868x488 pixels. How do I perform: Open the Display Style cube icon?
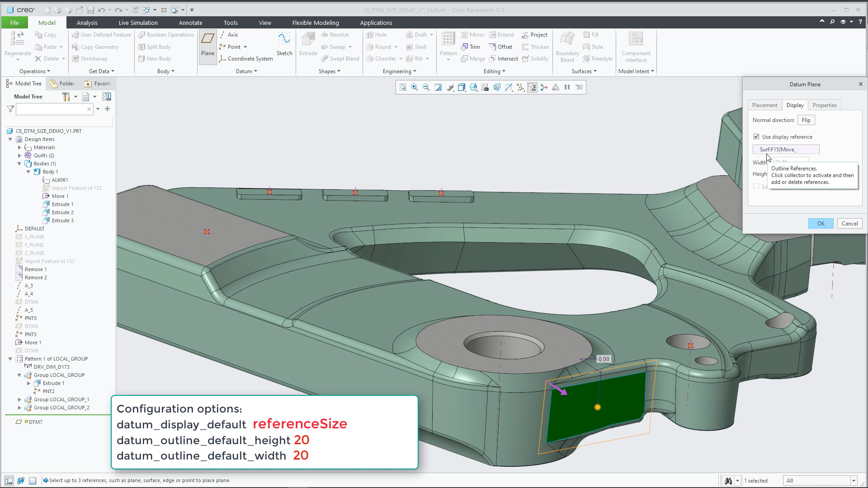click(x=461, y=87)
